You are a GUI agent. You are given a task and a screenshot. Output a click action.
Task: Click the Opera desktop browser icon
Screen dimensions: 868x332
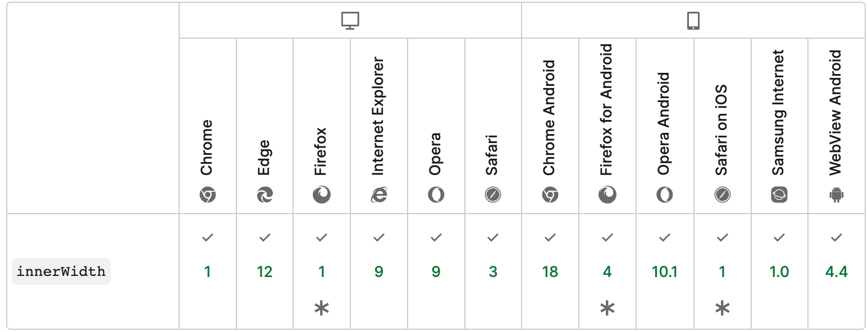[436, 195]
